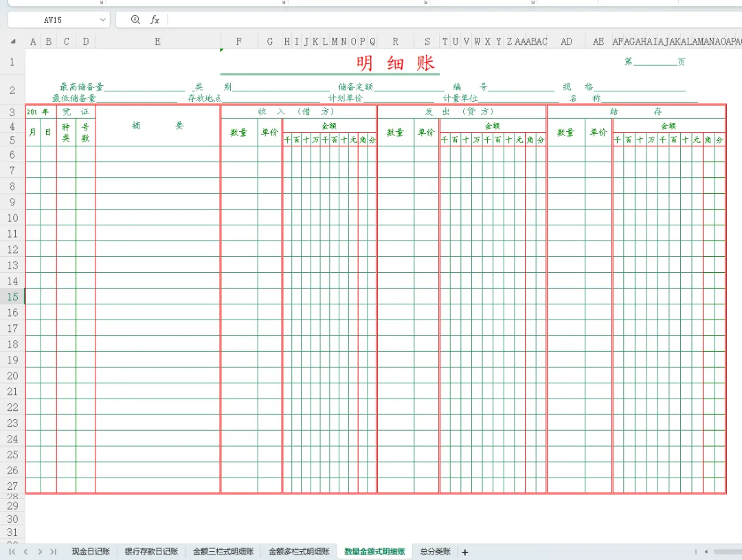Select column G header
742x560 pixels.
270,42
